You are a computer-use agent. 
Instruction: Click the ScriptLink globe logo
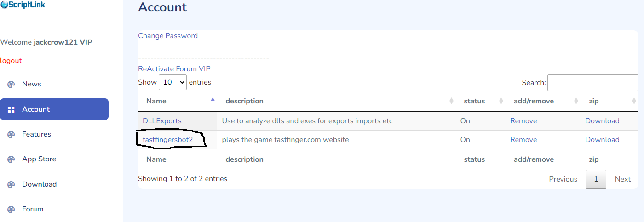[x=4, y=5]
